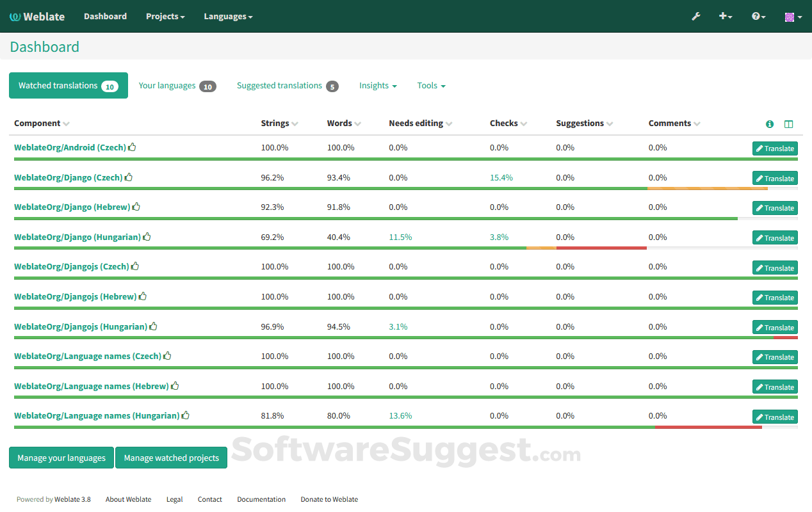Open the Tools dropdown on the dashboard

[x=431, y=85]
